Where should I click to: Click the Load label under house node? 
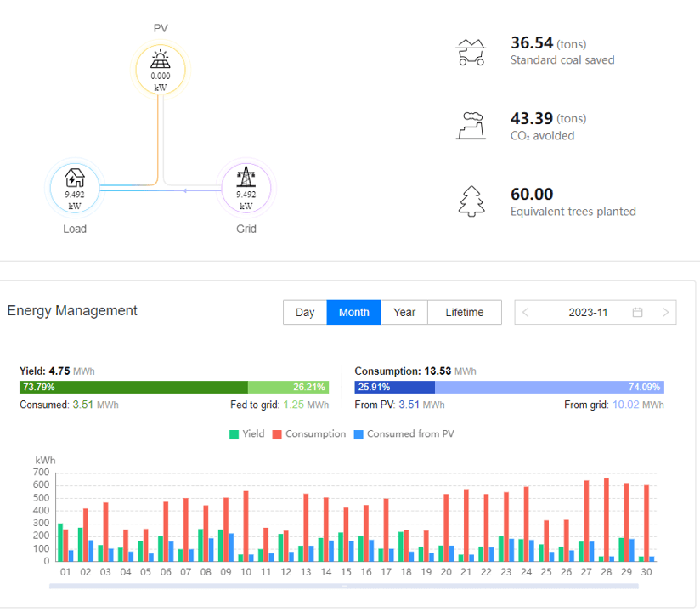tap(75, 229)
